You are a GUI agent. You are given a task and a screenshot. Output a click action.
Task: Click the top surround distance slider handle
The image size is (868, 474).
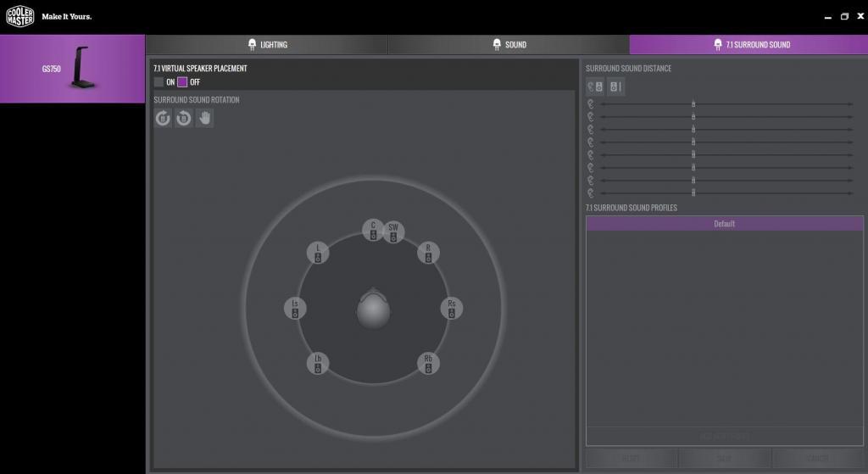(x=693, y=104)
